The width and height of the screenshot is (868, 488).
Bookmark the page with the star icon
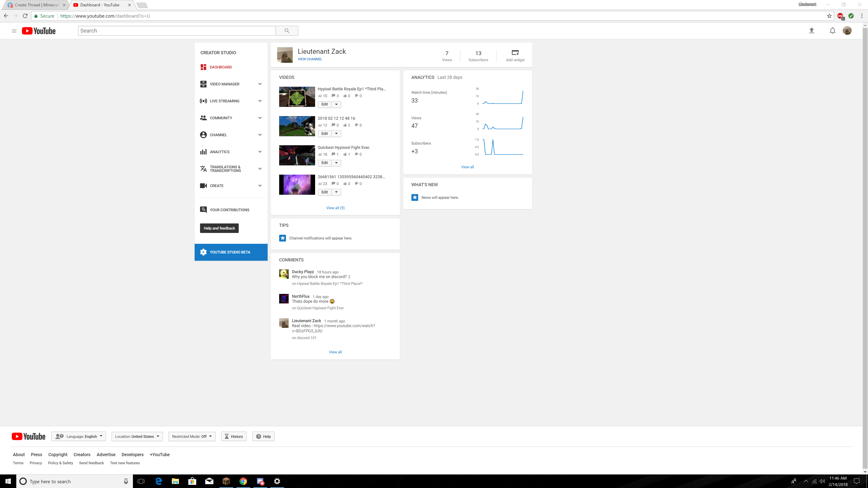point(829,16)
